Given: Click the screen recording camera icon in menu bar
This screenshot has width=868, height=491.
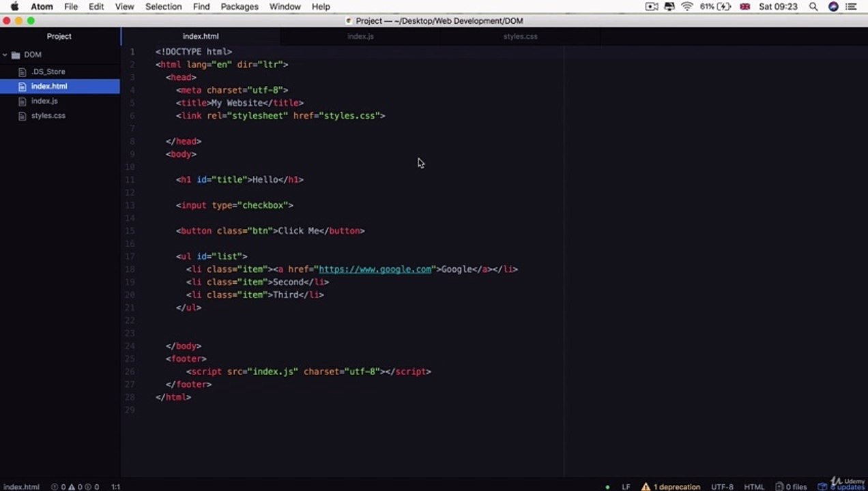Looking at the screenshot, I should point(652,7).
